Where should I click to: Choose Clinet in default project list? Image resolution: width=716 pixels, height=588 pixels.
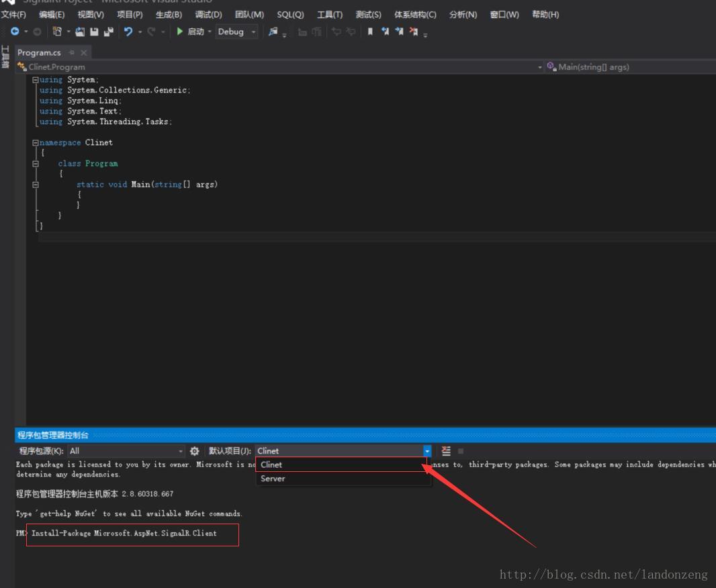click(x=271, y=464)
